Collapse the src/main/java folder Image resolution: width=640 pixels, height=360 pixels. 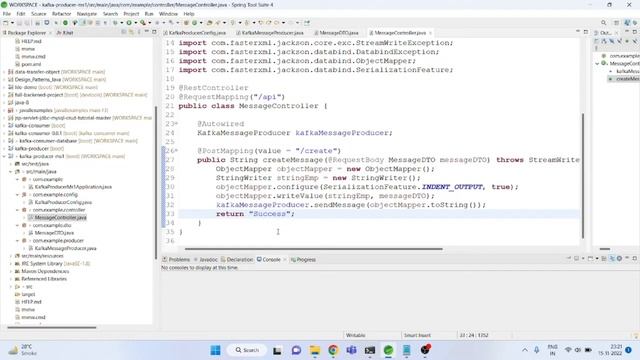click(x=11, y=172)
